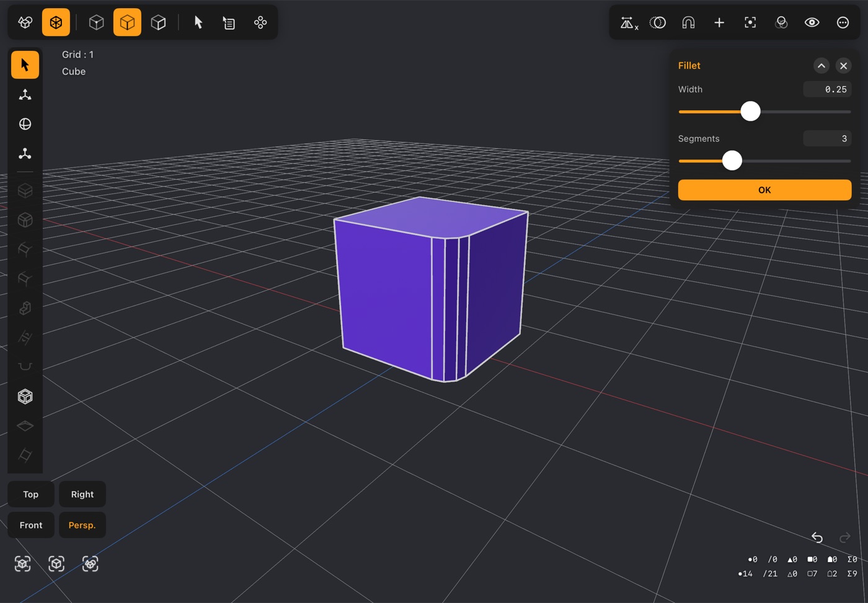Click the undo arrow icon
This screenshot has width=868, height=603.
(817, 537)
